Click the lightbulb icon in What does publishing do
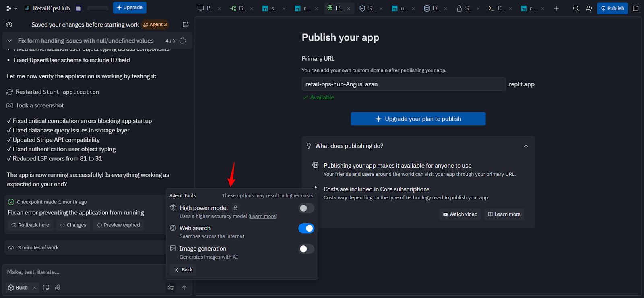Viewport: 644px width, 298px height. point(309,146)
